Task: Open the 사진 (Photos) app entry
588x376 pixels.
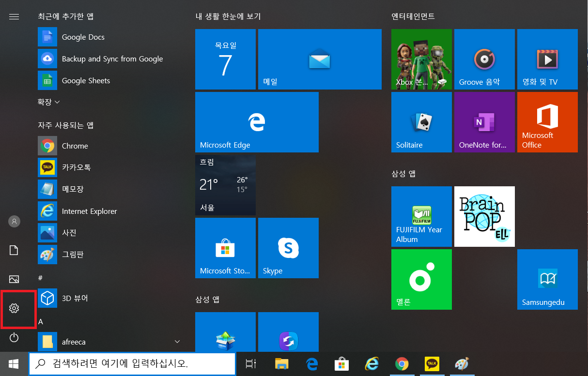Action: (109, 233)
